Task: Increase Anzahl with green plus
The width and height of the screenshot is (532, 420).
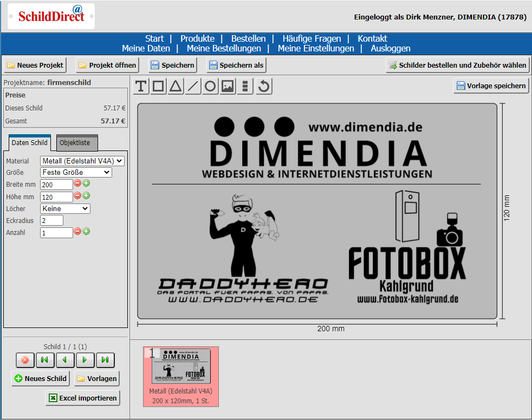Action: click(x=86, y=232)
